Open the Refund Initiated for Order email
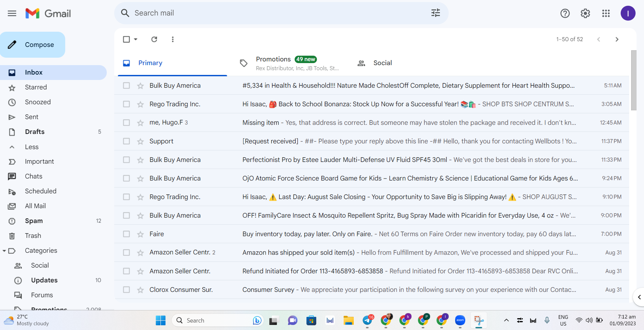The image size is (644, 330). [372, 271]
